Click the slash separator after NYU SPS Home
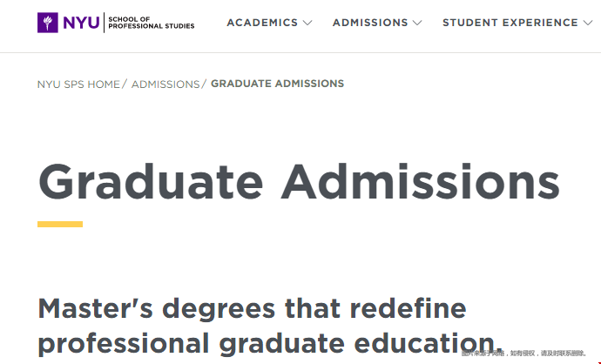Screen dimensions: 601x364 125,84
